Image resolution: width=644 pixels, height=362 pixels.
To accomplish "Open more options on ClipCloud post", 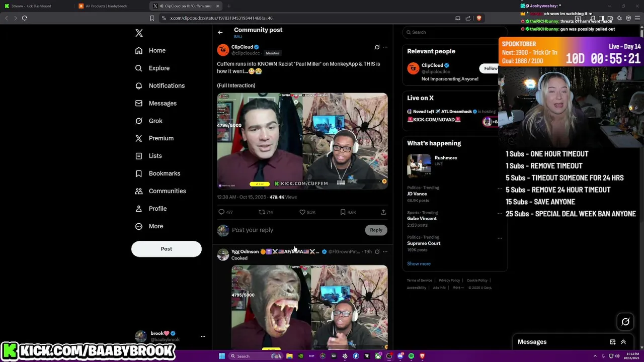I will (x=385, y=47).
